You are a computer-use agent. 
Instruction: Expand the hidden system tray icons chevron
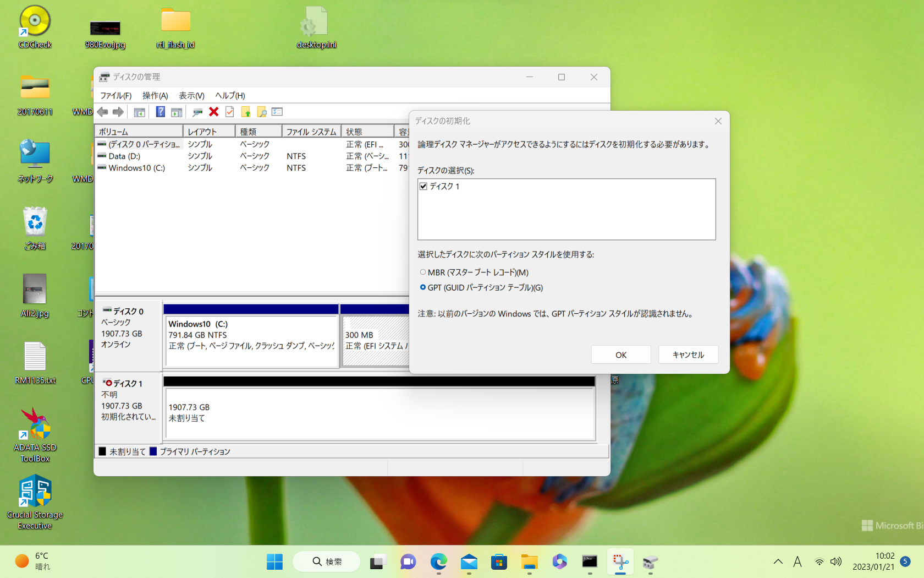click(x=778, y=561)
